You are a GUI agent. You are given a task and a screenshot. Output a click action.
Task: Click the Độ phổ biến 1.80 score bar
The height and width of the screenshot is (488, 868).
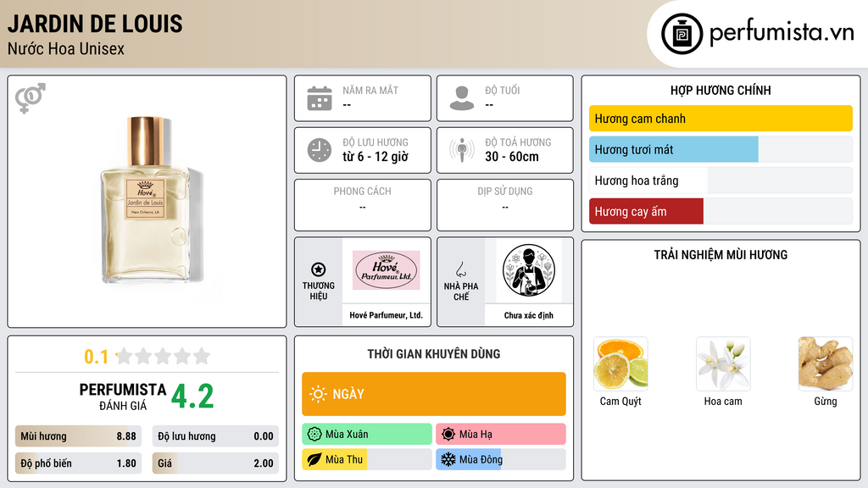coord(78,463)
